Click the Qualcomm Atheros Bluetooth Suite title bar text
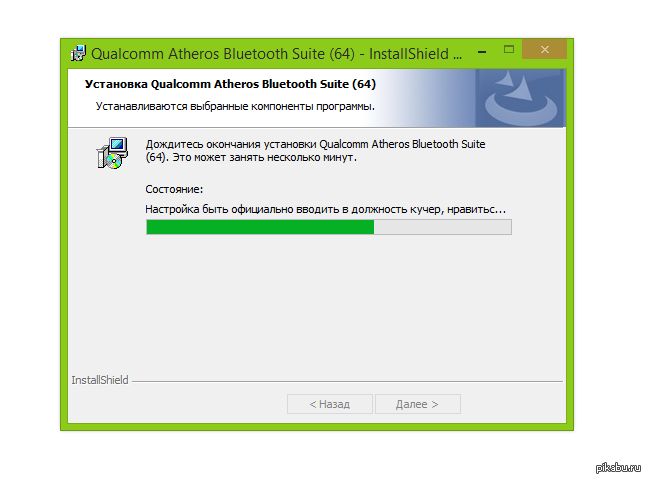The width and height of the screenshot is (646, 479). click(276, 54)
